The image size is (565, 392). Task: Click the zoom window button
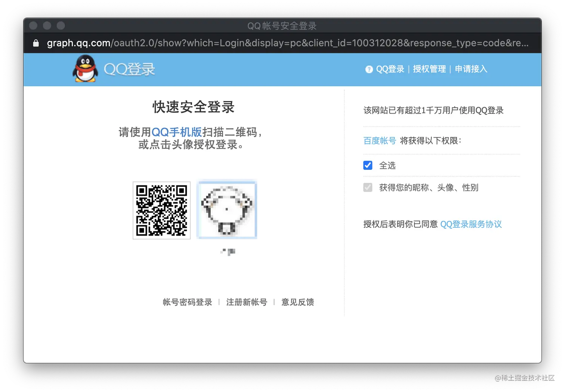click(61, 25)
